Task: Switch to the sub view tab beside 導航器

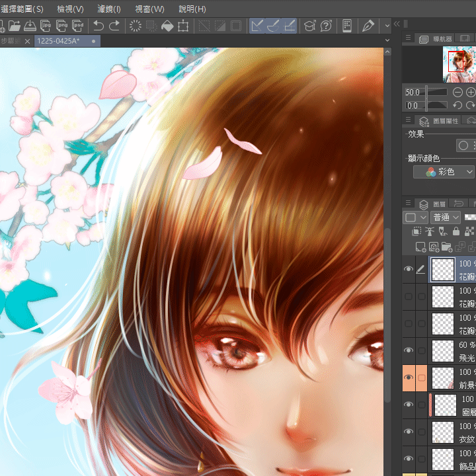Action: tap(465, 38)
